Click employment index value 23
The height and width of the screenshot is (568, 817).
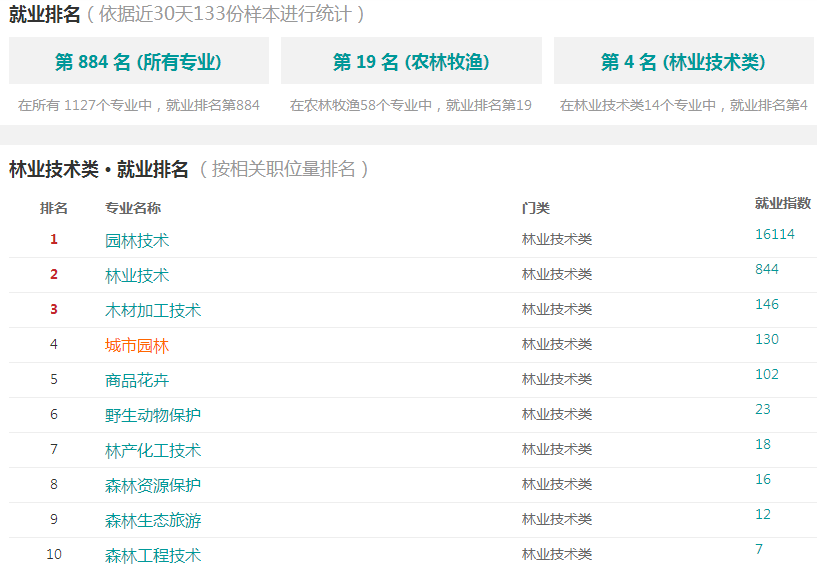tap(763, 409)
